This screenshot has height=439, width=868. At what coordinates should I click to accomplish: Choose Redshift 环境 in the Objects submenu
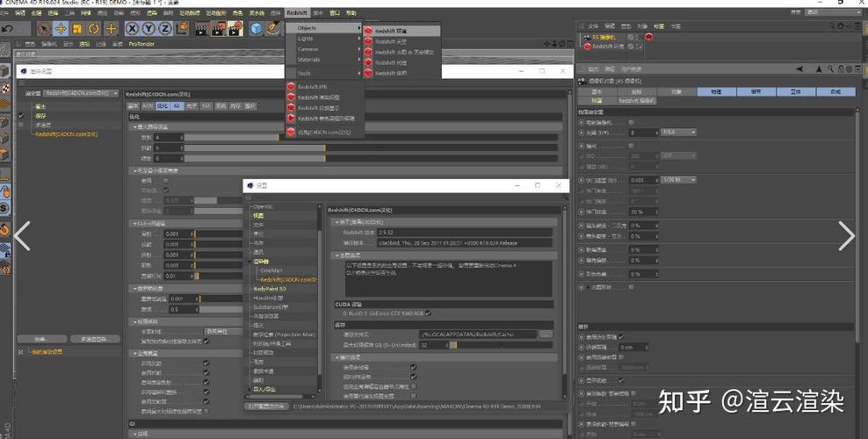401,32
